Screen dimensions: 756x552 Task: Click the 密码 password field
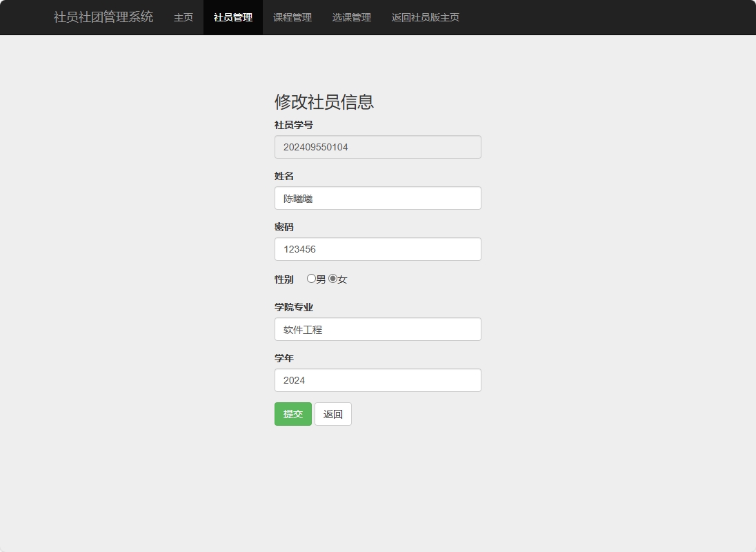pyautogui.click(x=377, y=249)
